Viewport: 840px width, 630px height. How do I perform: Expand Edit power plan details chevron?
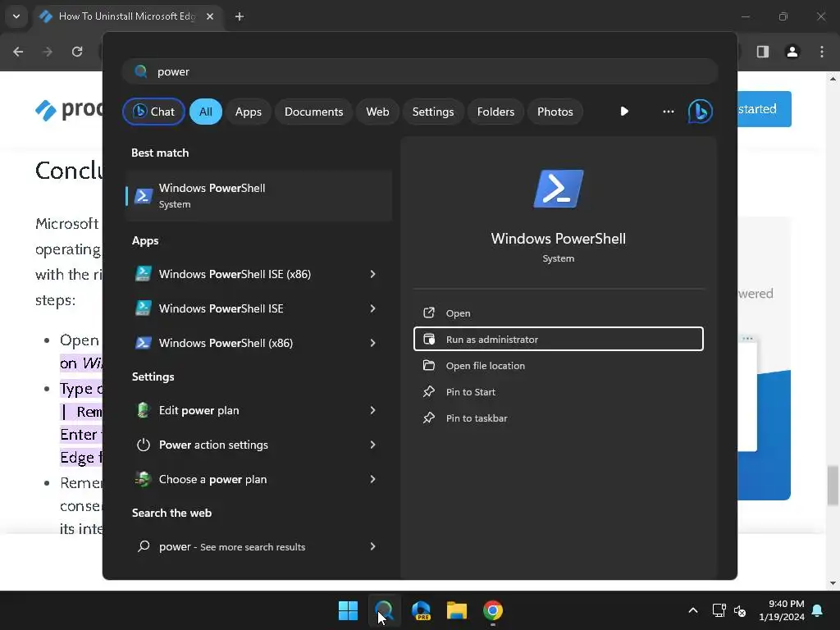(x=373, y=410)
